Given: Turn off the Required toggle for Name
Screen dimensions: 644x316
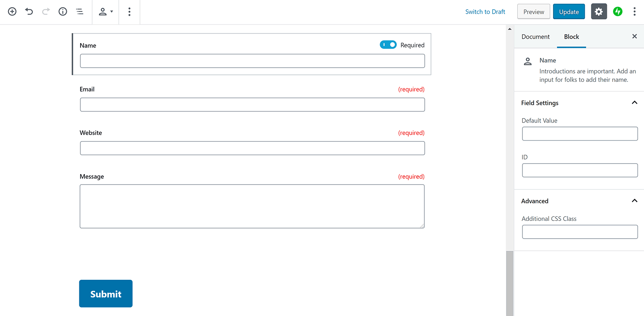Looking at the screenshot, I should tap(388, 45).
